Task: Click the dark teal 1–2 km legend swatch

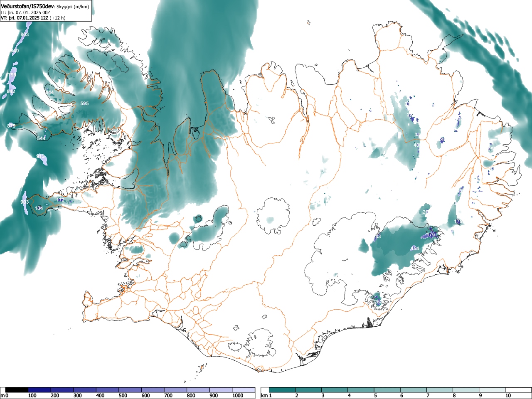Action: 282,390
